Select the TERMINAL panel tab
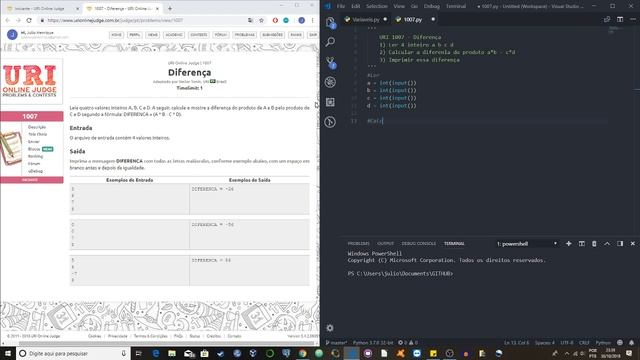Screen dimensions: 640x360 point(454,244)
